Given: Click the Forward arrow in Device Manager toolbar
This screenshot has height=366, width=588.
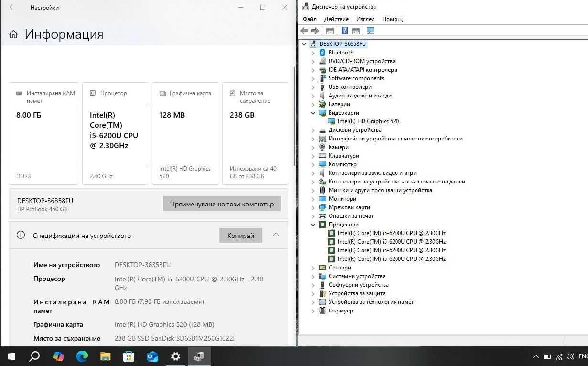Looking at the screenshot, I should pos(315,31).
